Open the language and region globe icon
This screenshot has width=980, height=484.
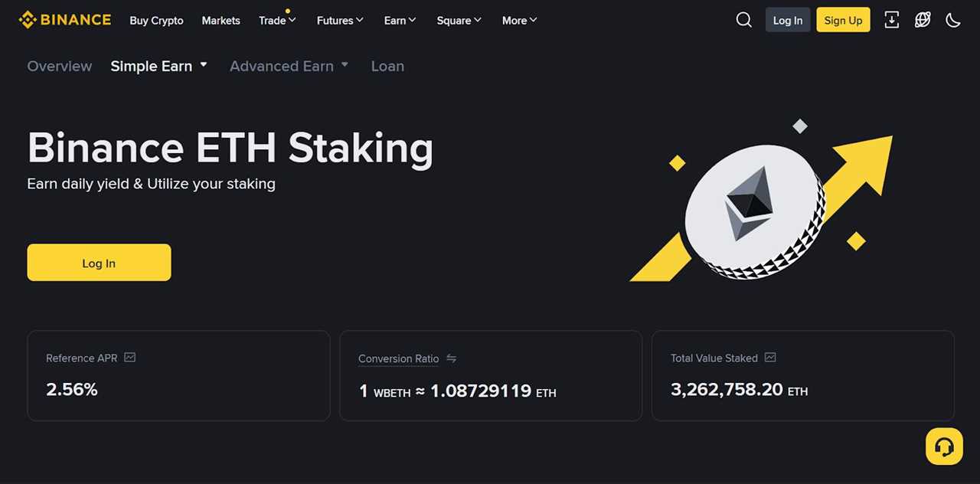(922, 20)
